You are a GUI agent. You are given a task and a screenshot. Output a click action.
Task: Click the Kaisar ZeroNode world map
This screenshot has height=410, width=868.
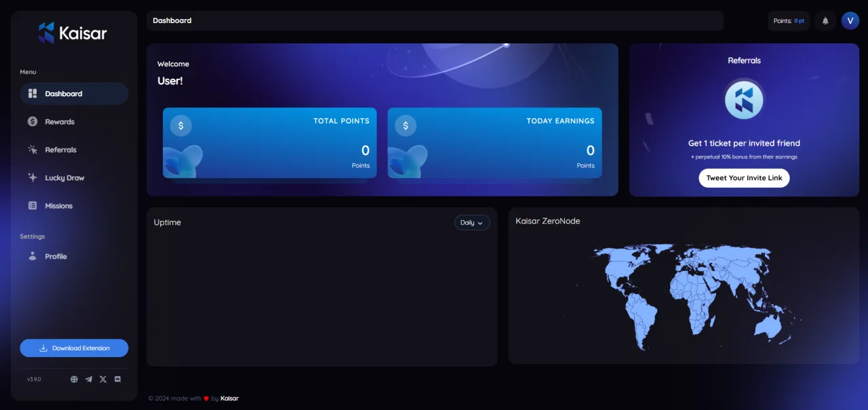tap(684, 297)
